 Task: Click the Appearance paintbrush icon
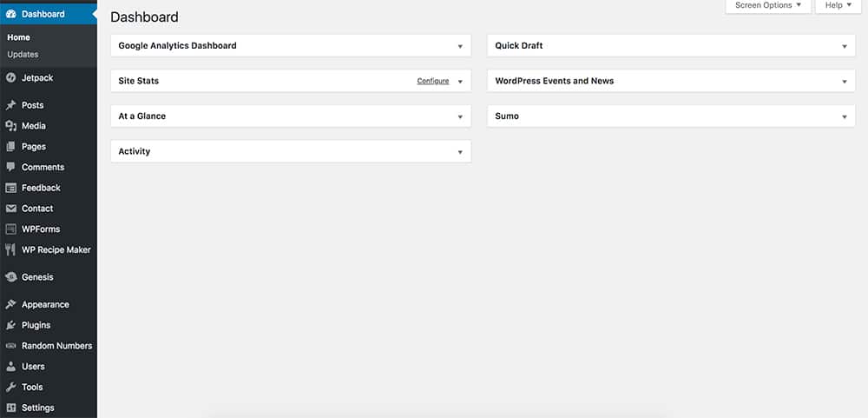point(10,304)
